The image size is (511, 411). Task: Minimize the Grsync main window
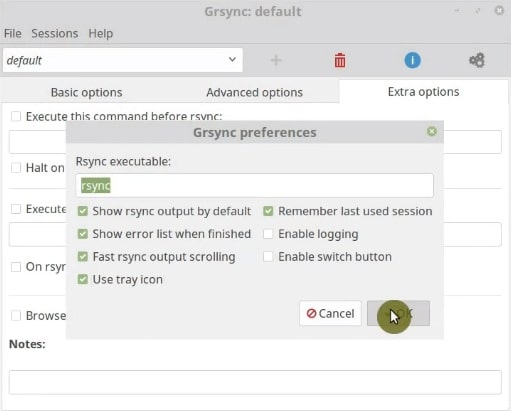[457, 11]
